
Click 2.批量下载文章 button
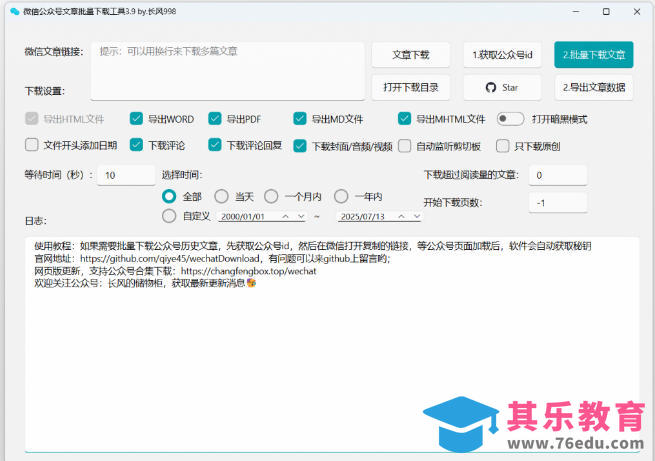tap(594, 55)
